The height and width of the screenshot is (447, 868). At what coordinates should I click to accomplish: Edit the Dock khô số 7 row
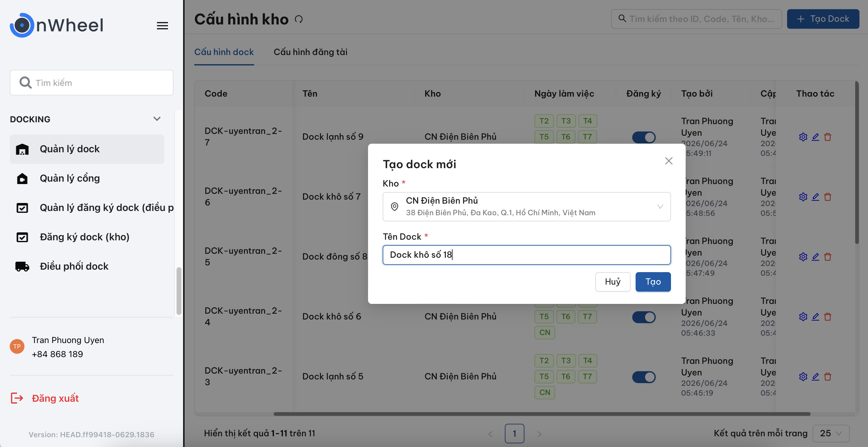pyautogui.click(x=815, y=197)
